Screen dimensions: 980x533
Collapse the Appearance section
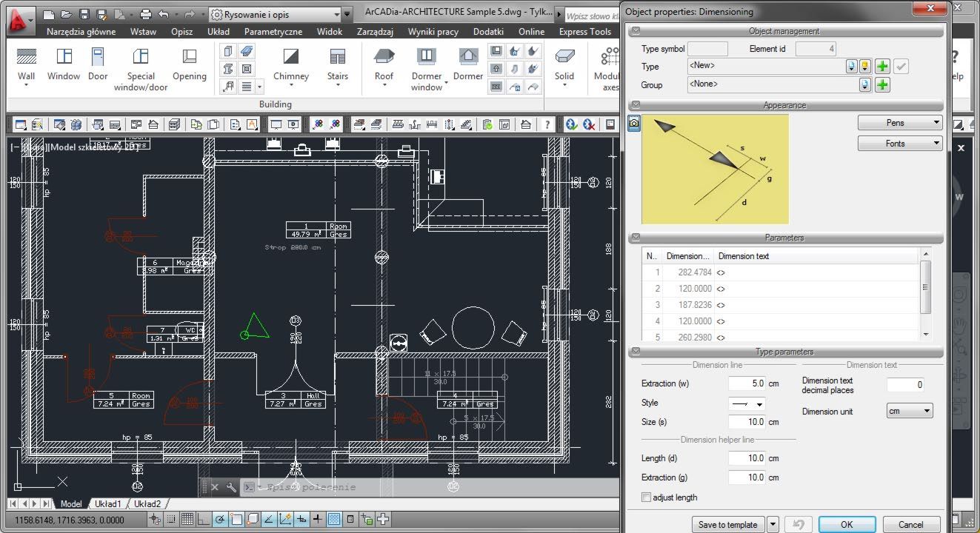coord(636,105)
